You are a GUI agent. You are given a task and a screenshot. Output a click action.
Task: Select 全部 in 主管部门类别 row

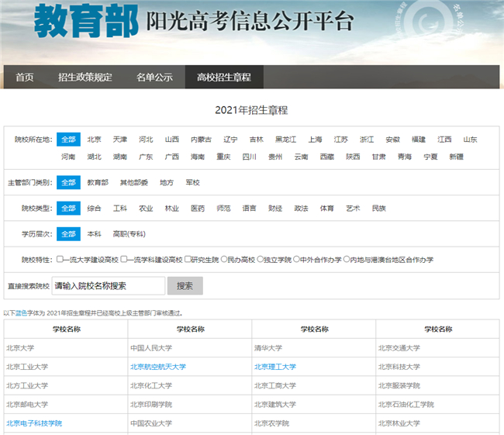pos(68,183)
